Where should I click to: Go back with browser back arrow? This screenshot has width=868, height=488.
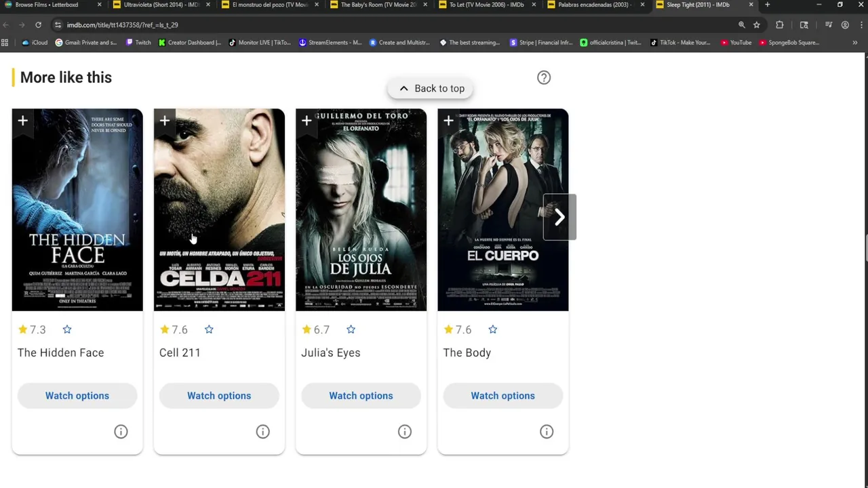pos(6,25)
